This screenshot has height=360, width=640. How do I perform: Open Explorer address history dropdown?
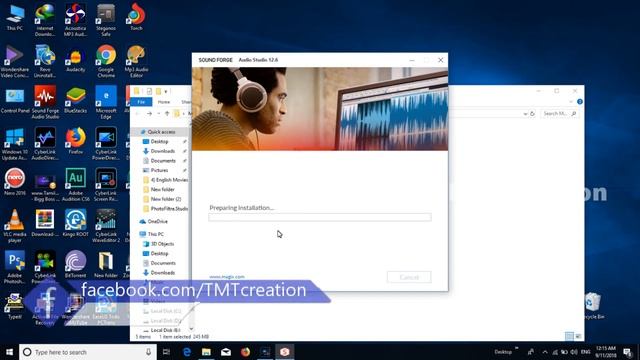click(x=525, y=114)
